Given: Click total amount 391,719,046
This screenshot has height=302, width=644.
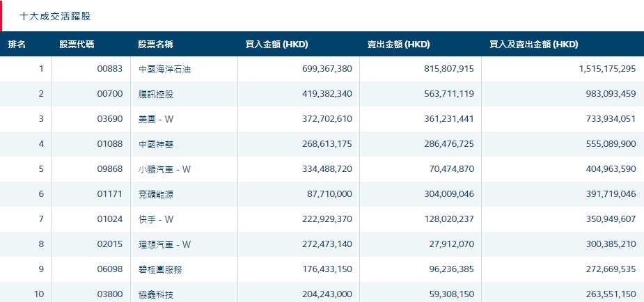Looking at the screenshot, I should tap(611, 194).
